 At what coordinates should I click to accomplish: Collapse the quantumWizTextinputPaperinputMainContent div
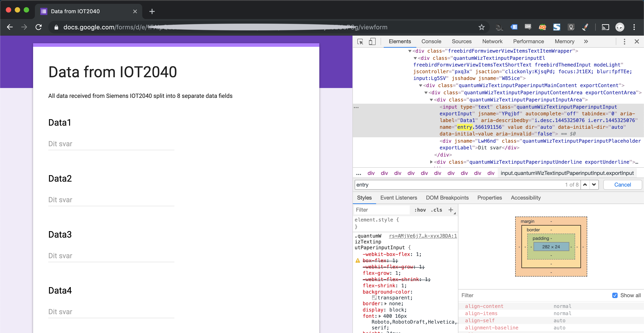420,86
